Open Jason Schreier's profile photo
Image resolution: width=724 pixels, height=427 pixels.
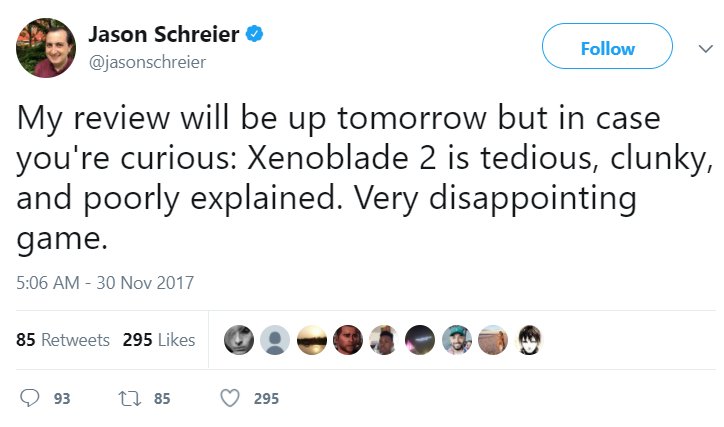pos(45,47)
